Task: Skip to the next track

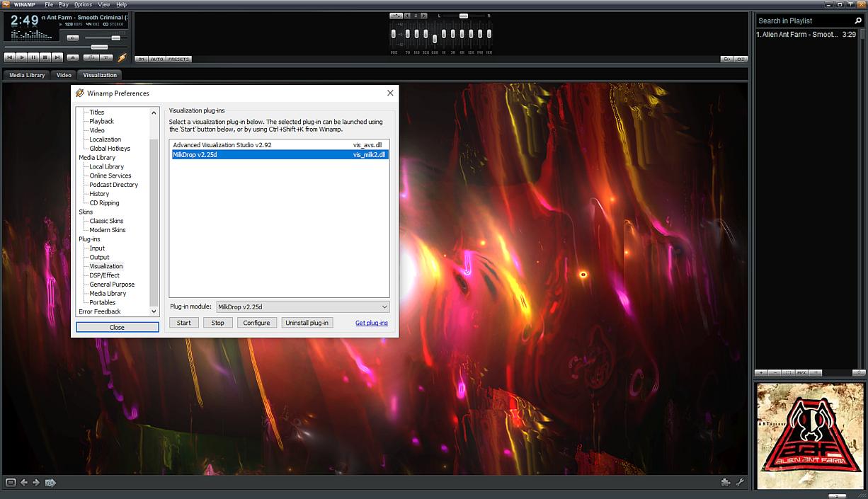Action: [57, 57]
